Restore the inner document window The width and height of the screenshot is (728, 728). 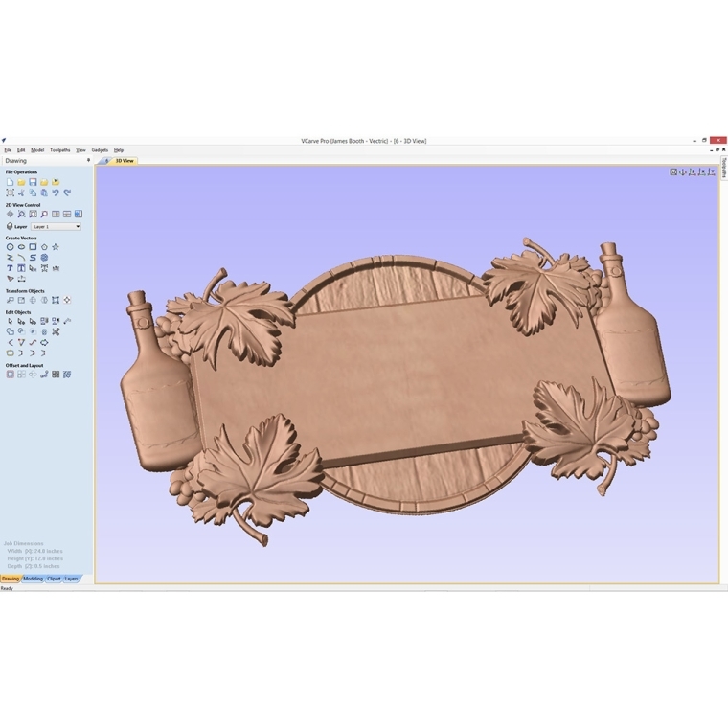(x=717, y=150)
